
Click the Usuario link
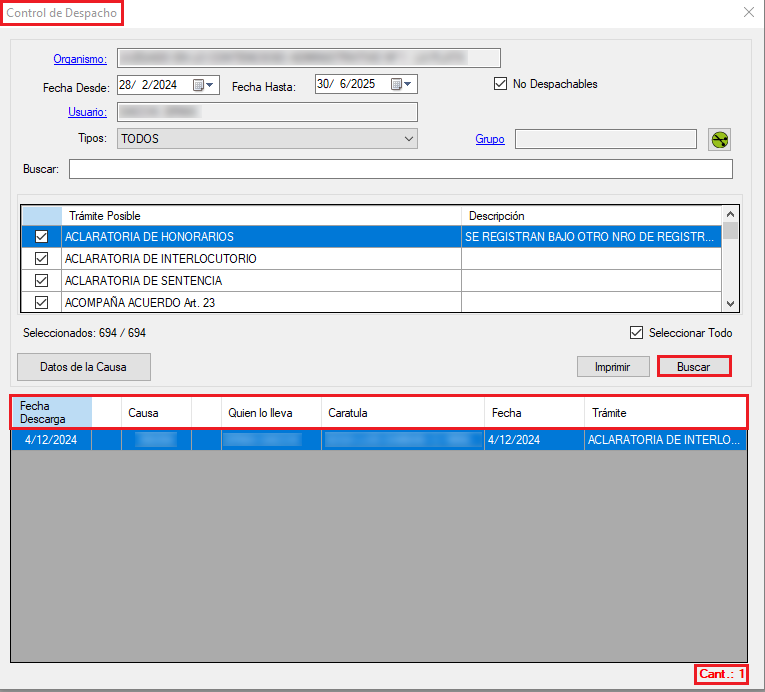(x=87, y=112)
